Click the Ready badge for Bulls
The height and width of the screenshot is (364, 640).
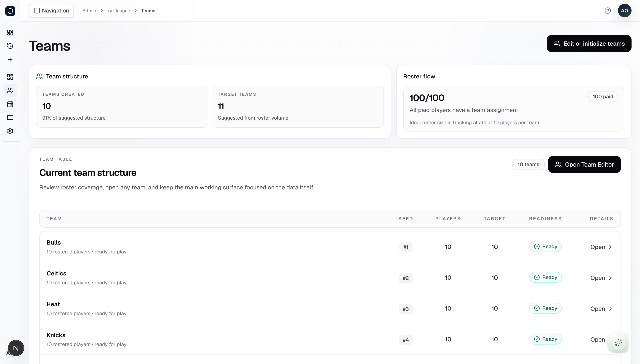545,246
